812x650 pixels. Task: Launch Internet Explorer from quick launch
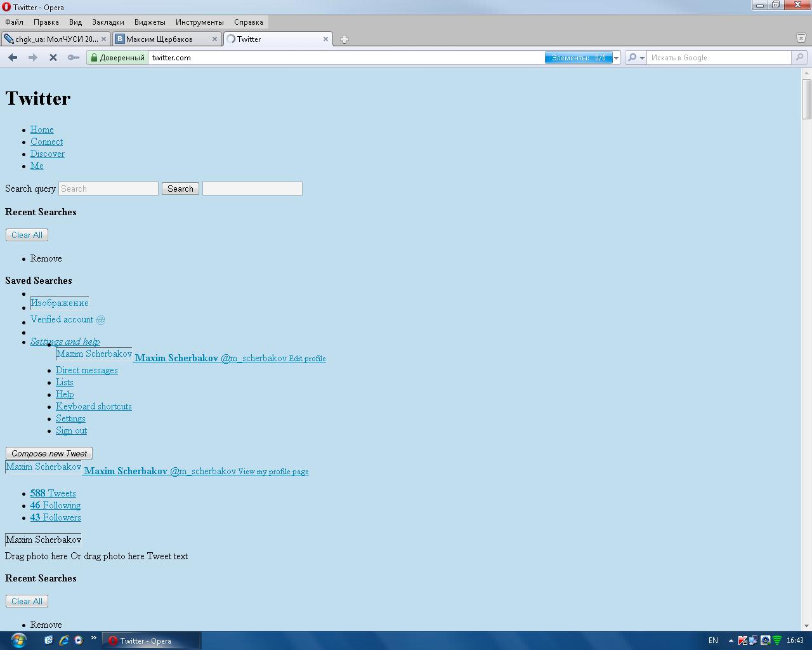[63, 640]
